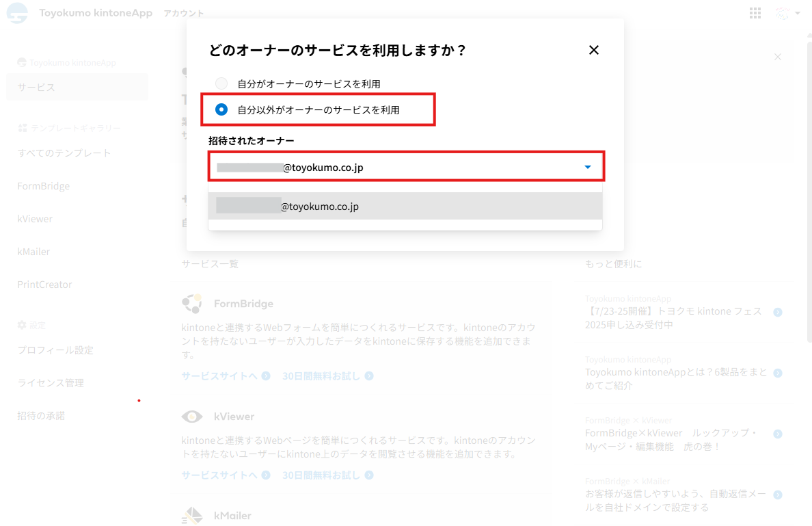Click arrow icon after kViewer サービスサイトへ
Viewport: 812px width, 526px height.
coord(266,475)
